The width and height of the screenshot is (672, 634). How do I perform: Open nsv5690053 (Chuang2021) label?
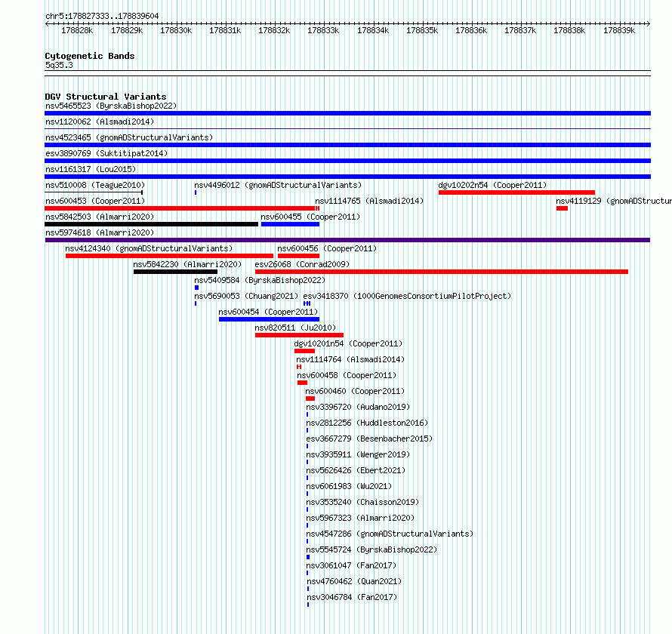[246, 296]
